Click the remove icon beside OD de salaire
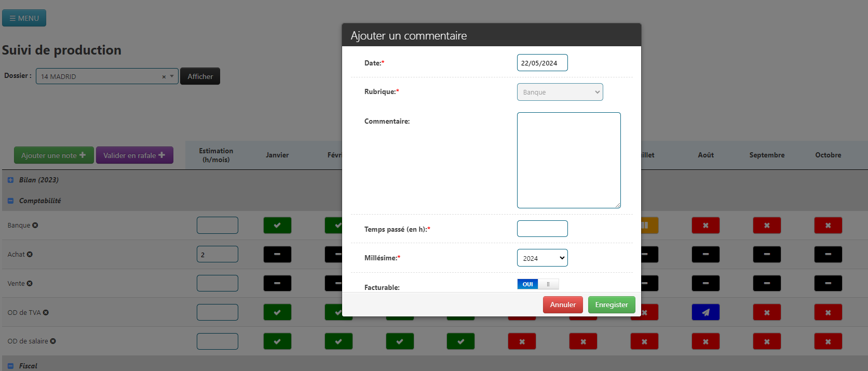The height and width of the screenshot is (371, 868). (53, 341)
